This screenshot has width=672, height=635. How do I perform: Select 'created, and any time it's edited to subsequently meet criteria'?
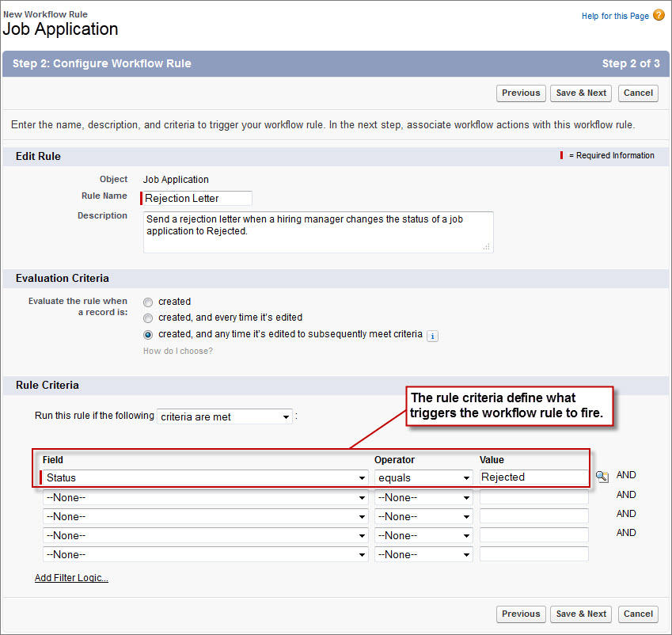[148, 334]
